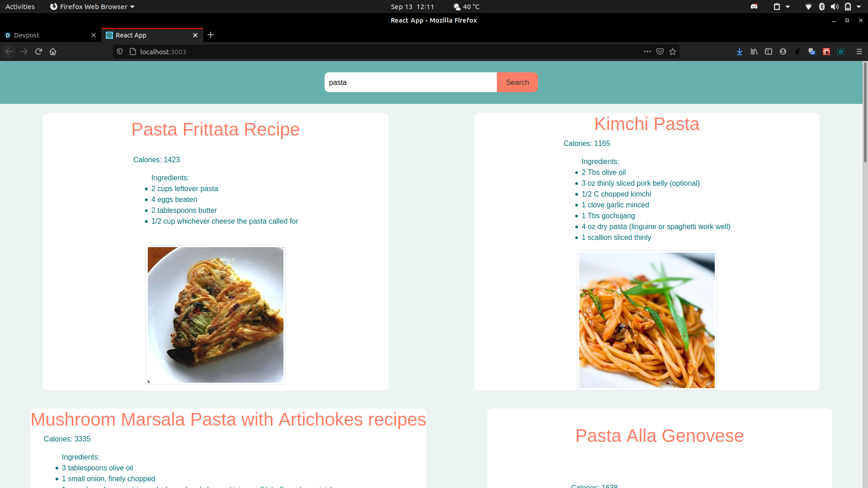Click the pasta search input field
Viewport: 868px width, 488px height.
(x=410, y=82)
